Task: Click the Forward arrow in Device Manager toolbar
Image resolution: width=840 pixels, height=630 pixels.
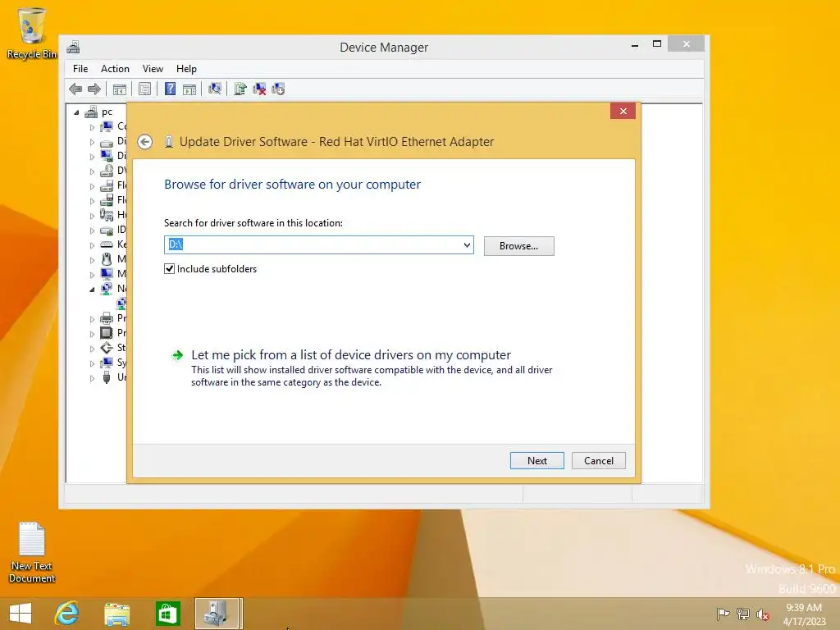Action: 94,89
